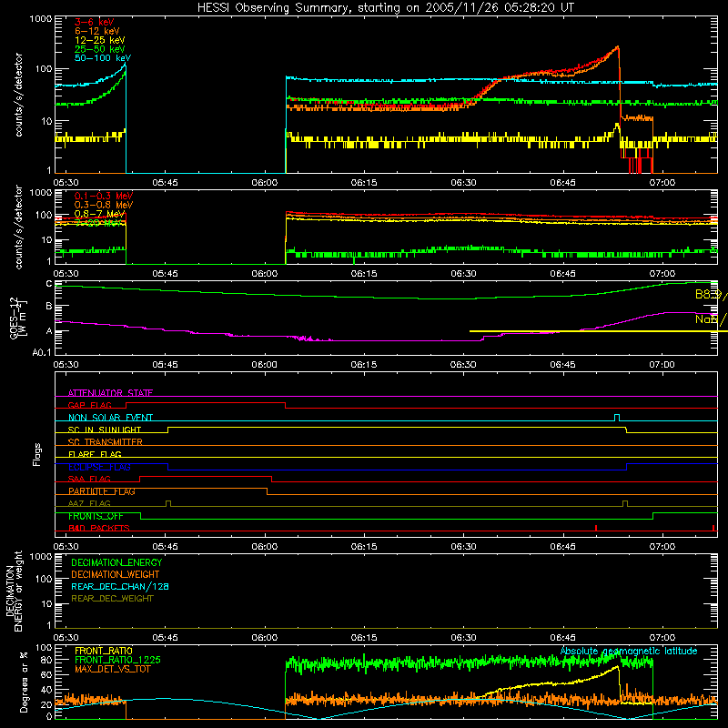728x728 pixels.
Task: Click the AAZ_FLAG pulse near 06:54
Action: pyautogui.click(x=625, y=503)
